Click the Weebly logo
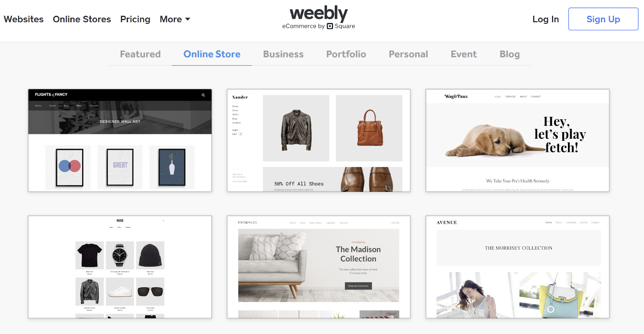The image size is (644, 334). 318,13
